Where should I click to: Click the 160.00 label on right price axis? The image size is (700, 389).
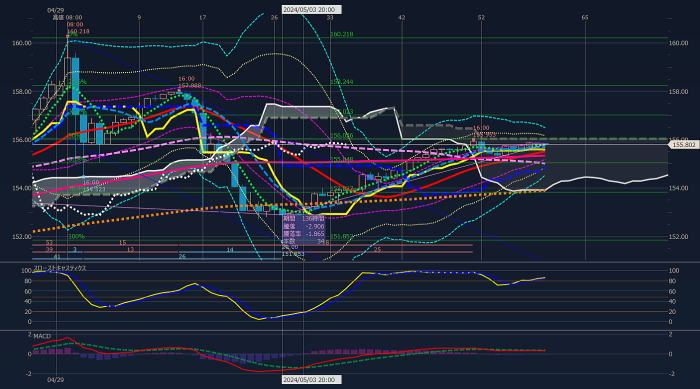(x=678, y=43)
